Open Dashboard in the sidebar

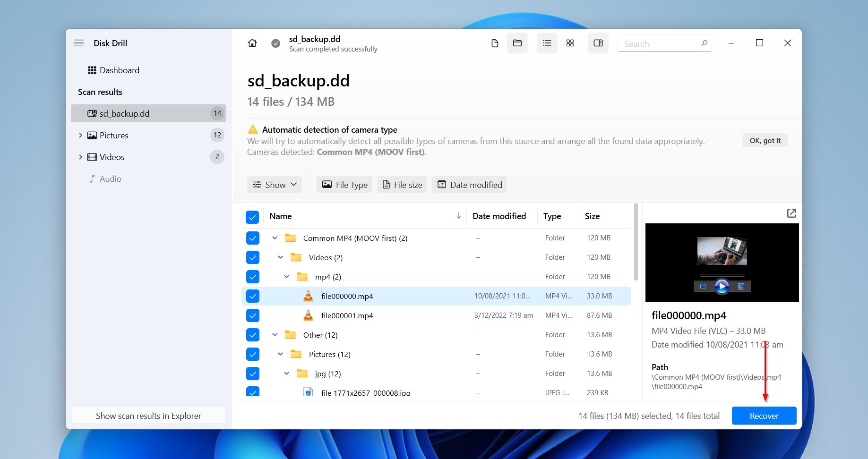pyautogui.click(x=119, y=70)
